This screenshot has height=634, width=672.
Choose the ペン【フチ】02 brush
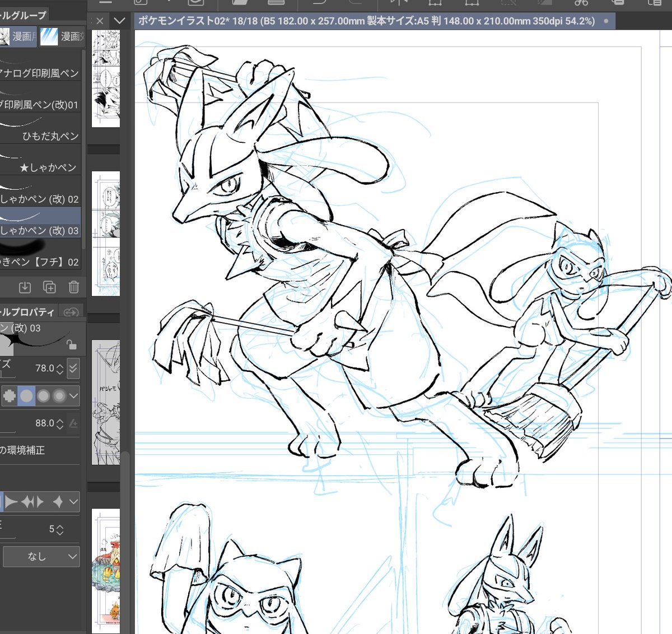[x=40, y=254]
